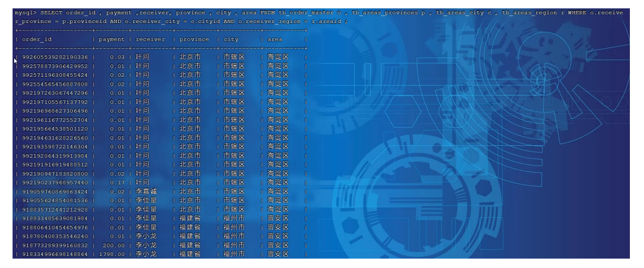
Task: Click province 福建省 in order 918833485639081984 row
Action: click(190, 218)
